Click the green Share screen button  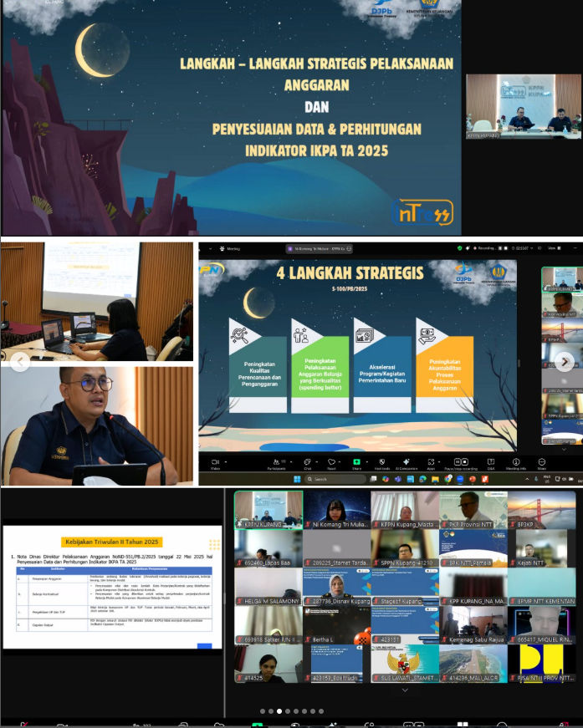click(357, 462)
